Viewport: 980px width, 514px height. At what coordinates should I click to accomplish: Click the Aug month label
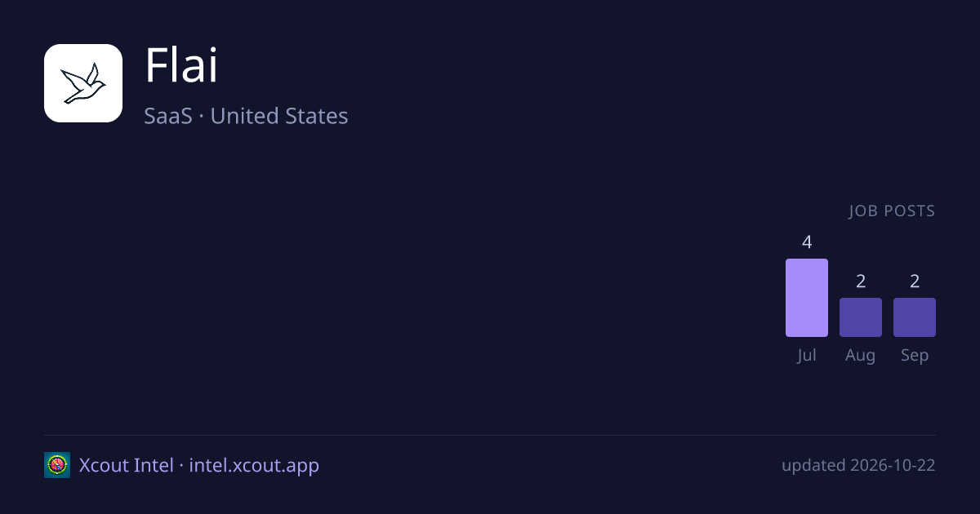coord(861,356)
